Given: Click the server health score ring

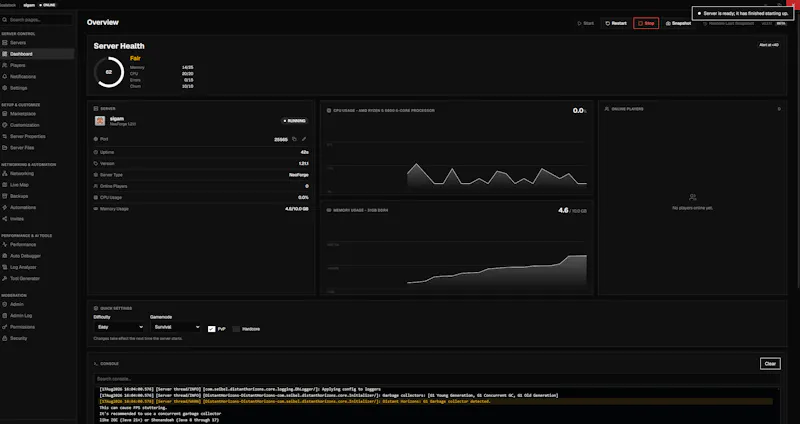Looking at the screenshot, I should [109, 72].
